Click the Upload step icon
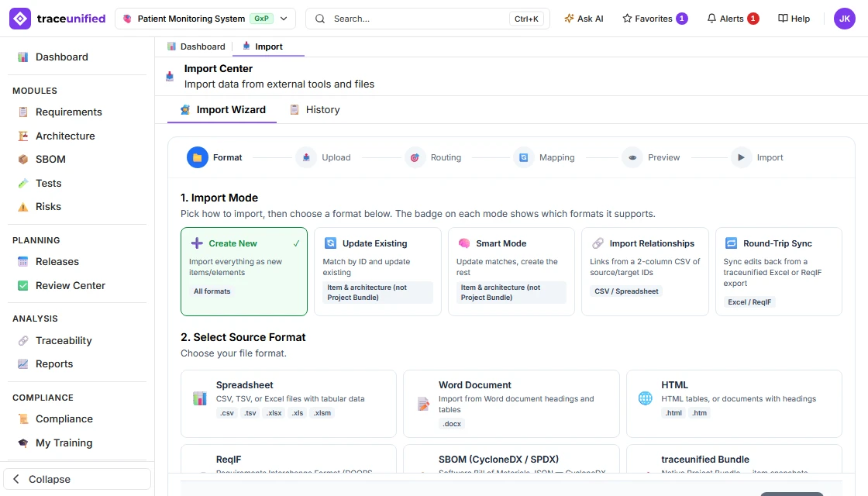 point(306,158)
